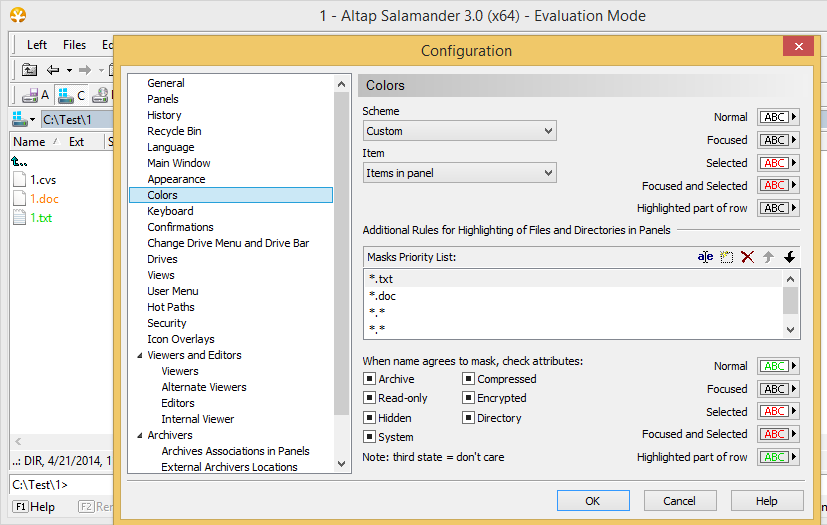Toggle the Hidden attribute checkbox

pos(369,418)
